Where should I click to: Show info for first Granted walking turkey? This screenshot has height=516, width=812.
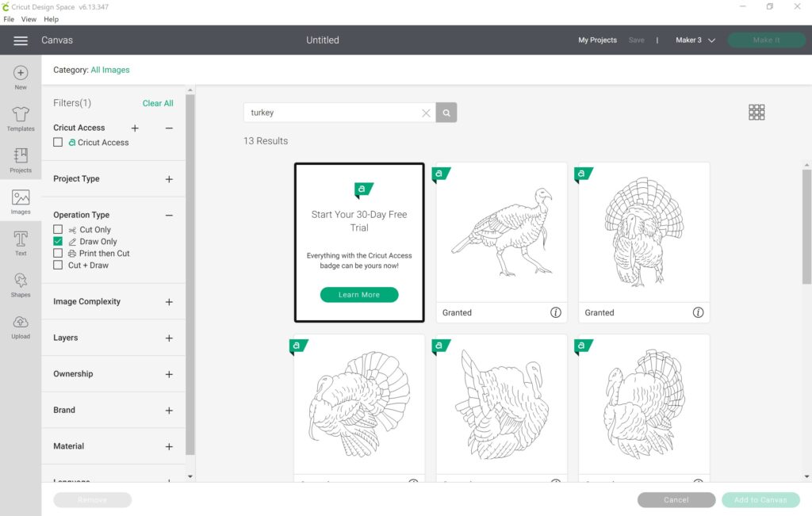tap(556, 312)
